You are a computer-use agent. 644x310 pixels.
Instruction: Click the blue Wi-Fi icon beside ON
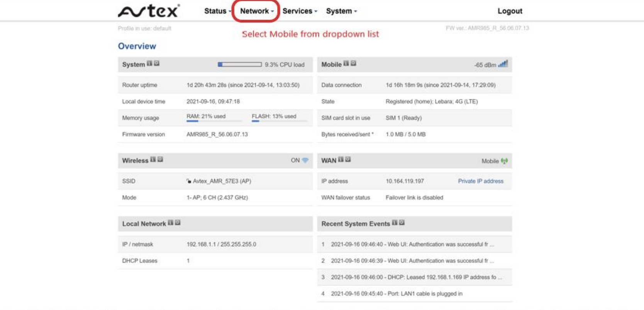tap(305, 160)
